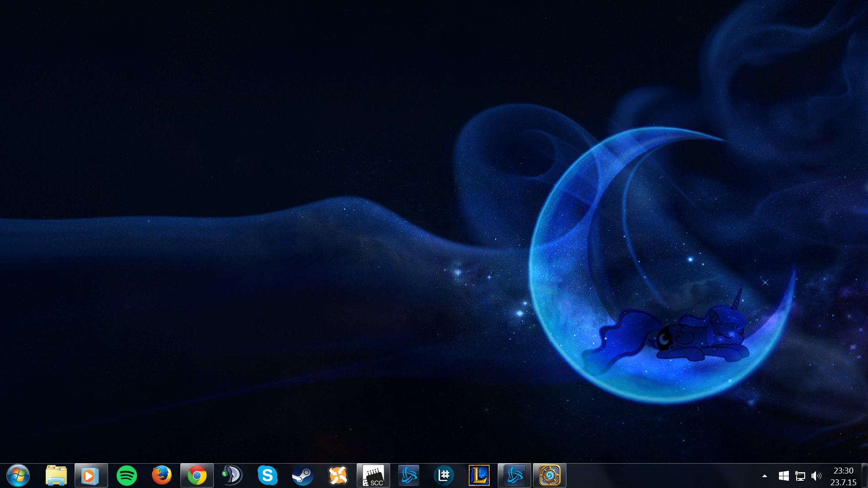This screenshot has width=868, height=488.
Task: Open Windows Media Player taskbar button
Action: (91, 475)
